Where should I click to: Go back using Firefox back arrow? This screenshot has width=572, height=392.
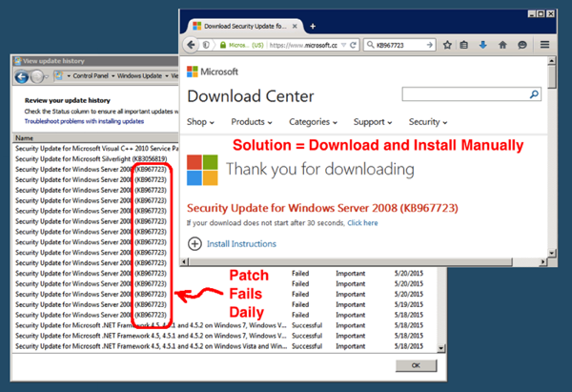(191, 45)
